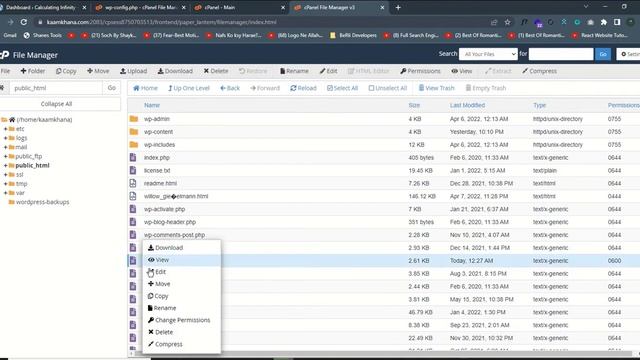Click Select All files
This screenshot has height=360, width=640.
pyautogui.click(x=342, y=88)
